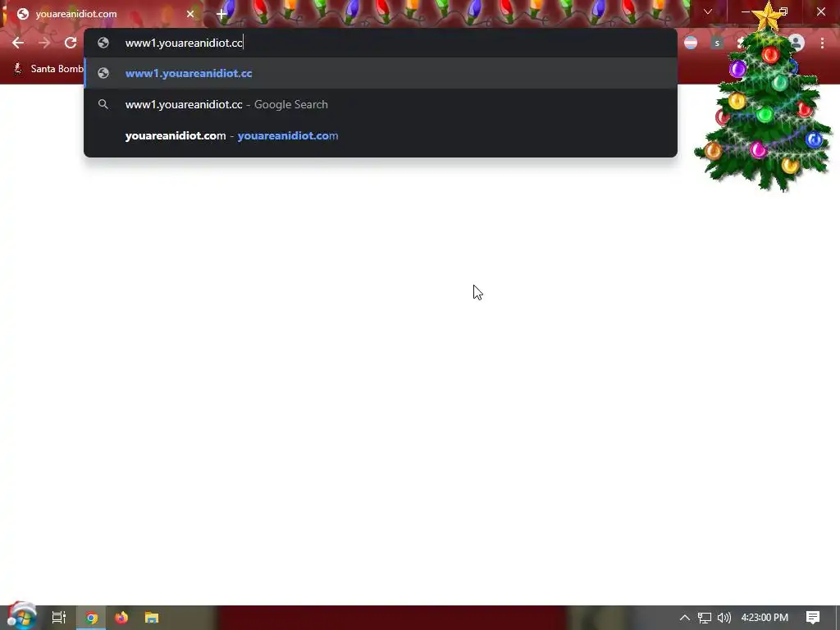Open a new tab with the plus button
Viewport: 840px width, 630px height.
tap(221, 14)
